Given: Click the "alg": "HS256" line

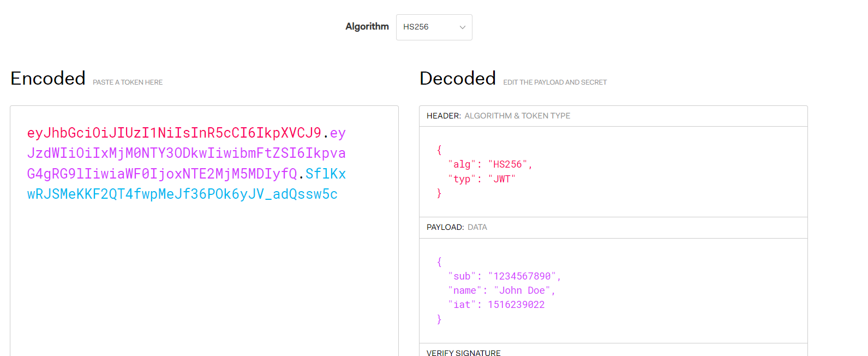Looking at the screenshot, I should (x=490, y=164).
